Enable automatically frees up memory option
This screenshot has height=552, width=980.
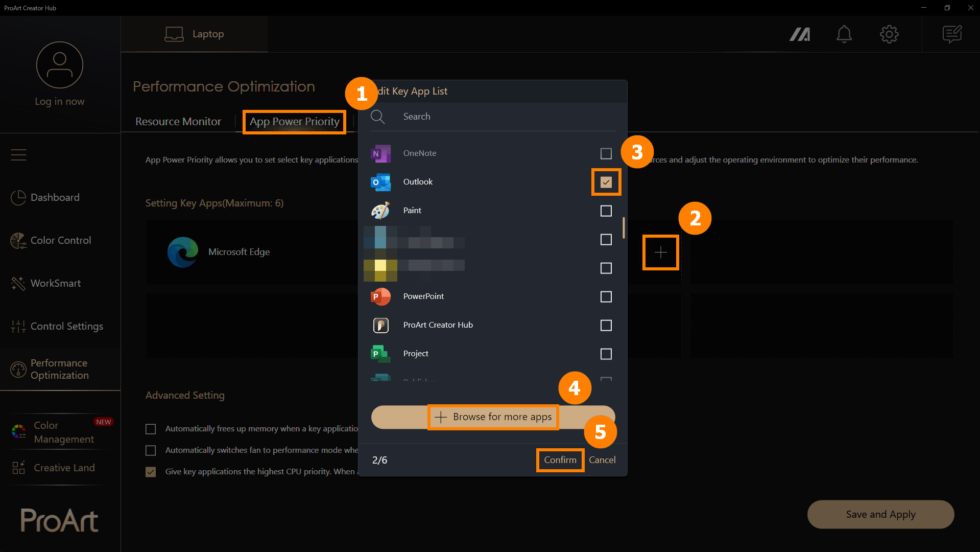point(151,429)
